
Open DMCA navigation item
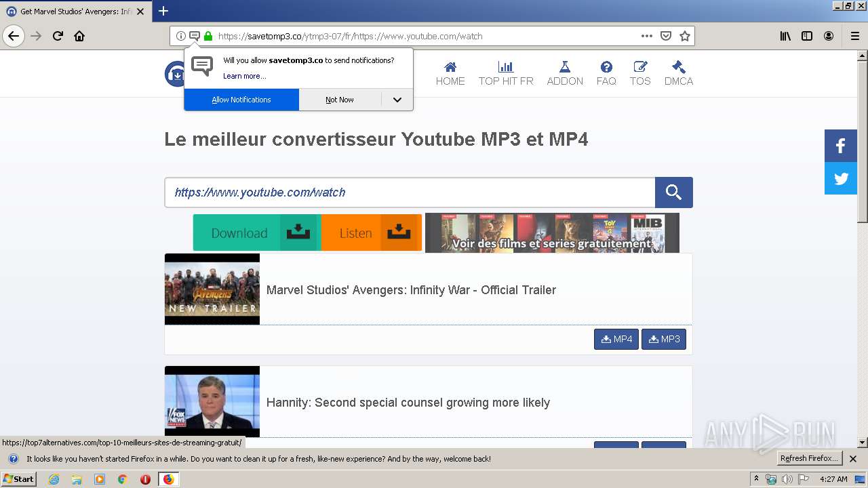(x=679, y=74)
